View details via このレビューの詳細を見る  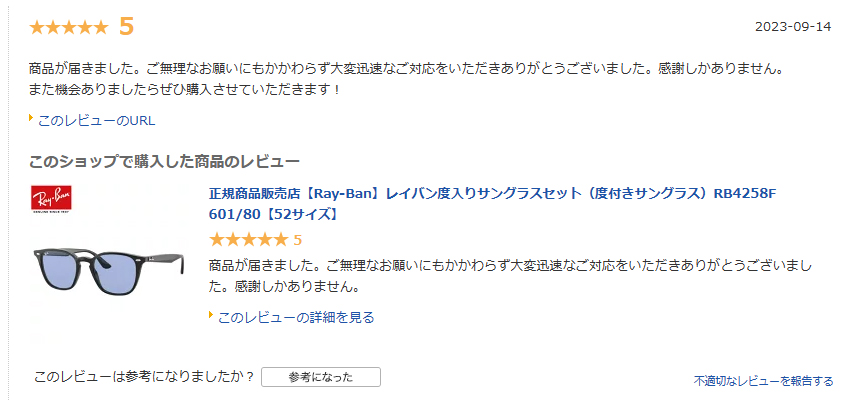(296, 318)
